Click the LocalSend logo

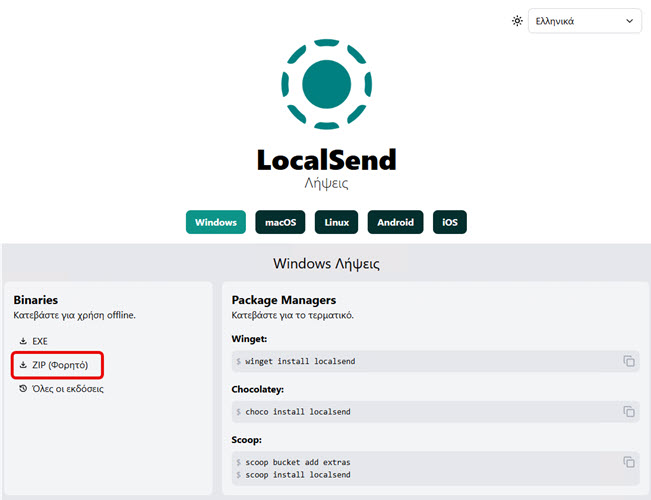(326, 84)
